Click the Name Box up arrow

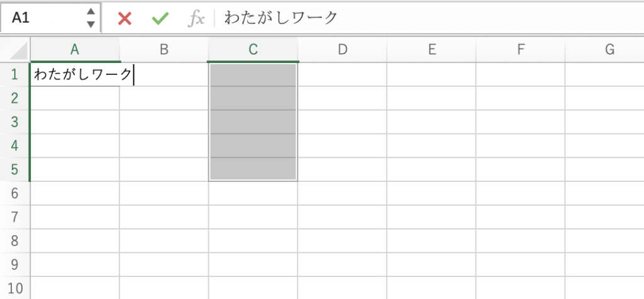pos(91,12)
